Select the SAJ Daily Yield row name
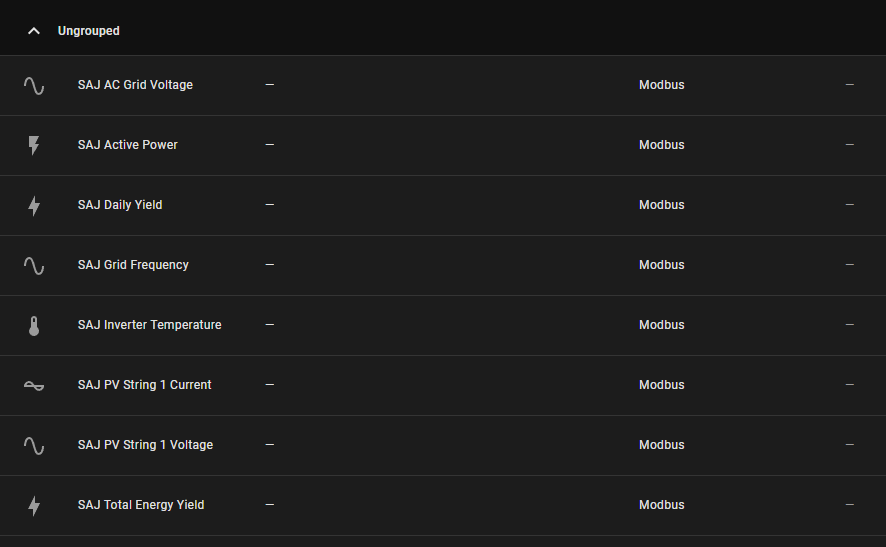Screen dimensions: 886x547 120,205
